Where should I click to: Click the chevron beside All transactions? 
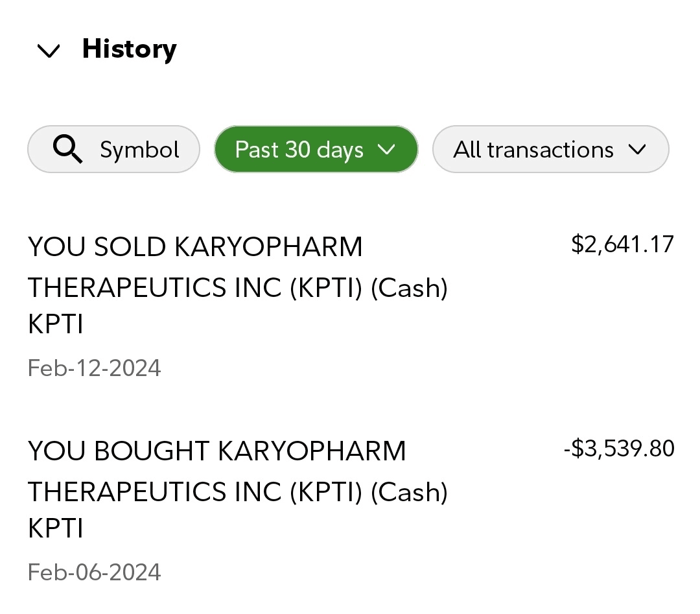click(637, 150)
